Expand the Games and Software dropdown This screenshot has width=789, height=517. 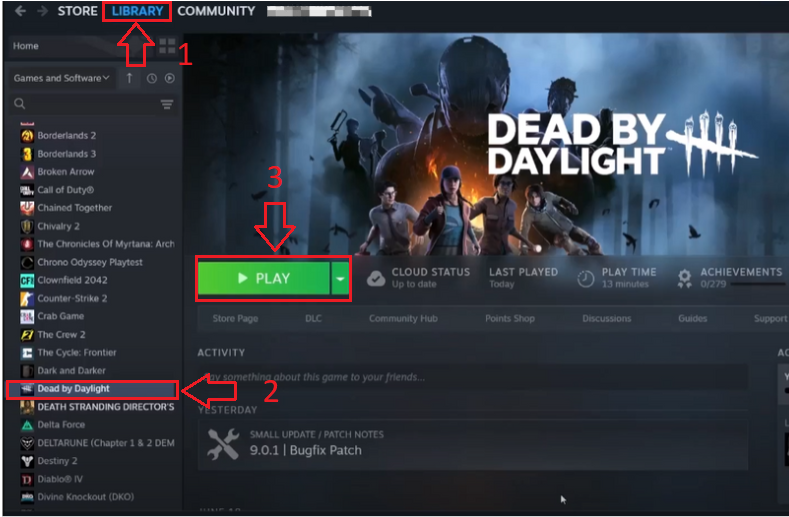[61, 78]
